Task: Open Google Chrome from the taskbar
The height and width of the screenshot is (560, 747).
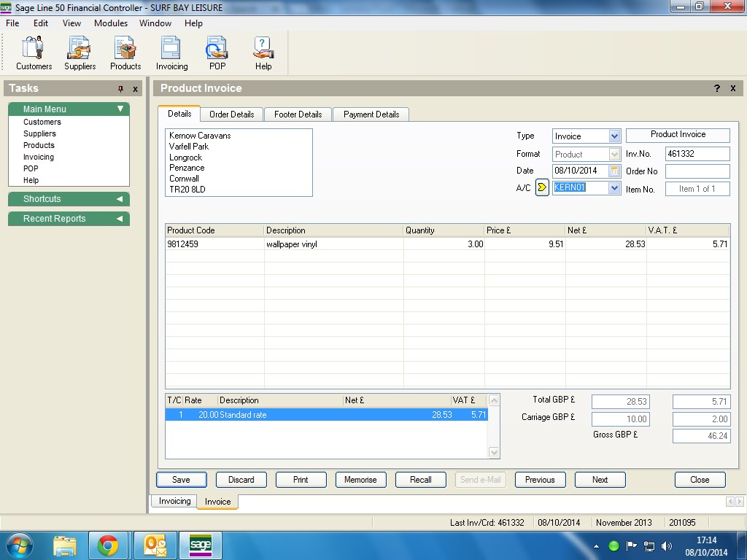Action: 108,545
